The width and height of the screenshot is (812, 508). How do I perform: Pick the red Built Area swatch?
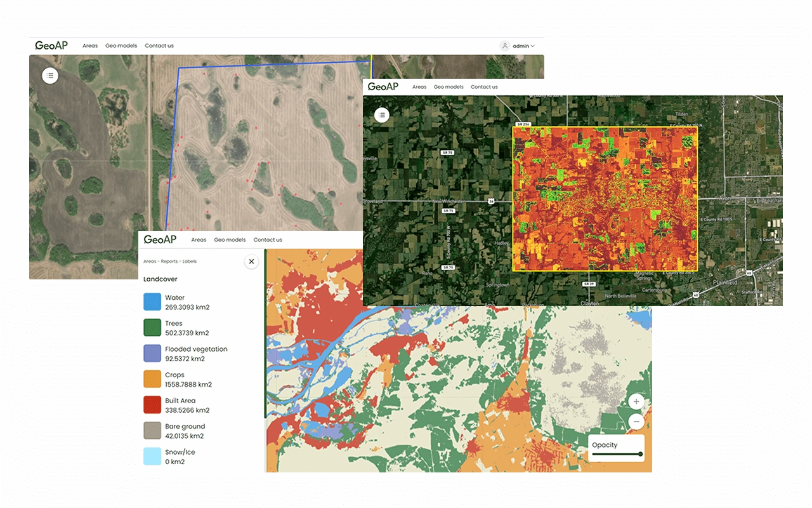[x=152, y=405]
